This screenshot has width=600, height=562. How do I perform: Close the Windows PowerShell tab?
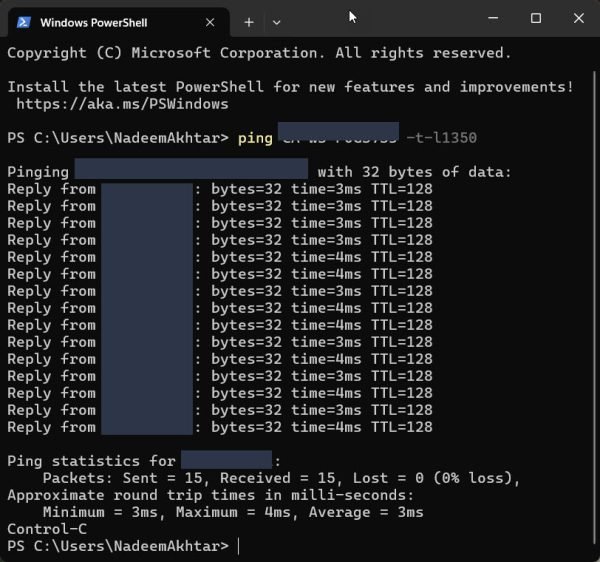click(x=210, y=23)
